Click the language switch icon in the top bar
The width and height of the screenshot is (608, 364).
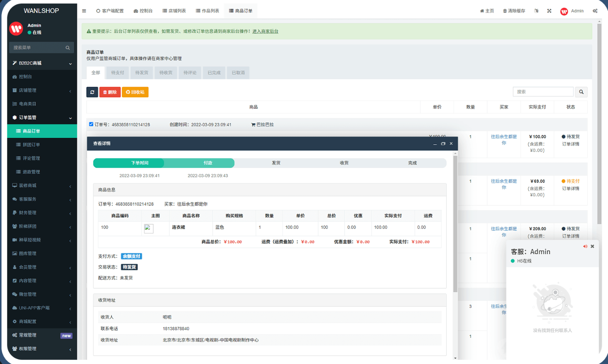(536, 11)
